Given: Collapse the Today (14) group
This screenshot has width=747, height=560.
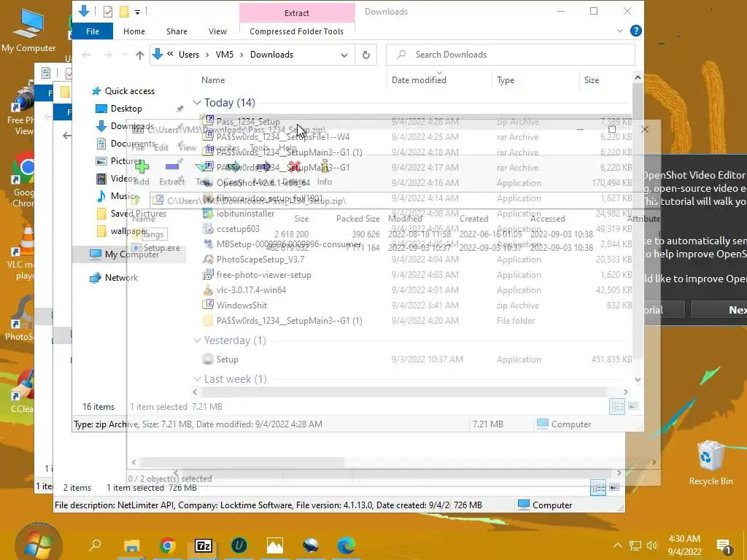Looking at the screenshot, I should [x=197, y=102].
